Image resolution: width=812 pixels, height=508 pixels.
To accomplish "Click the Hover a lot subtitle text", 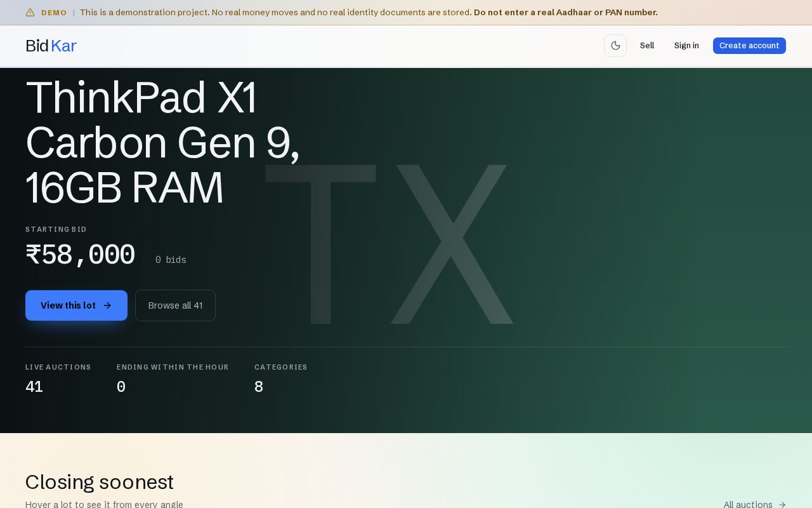I will click(104, 504).
